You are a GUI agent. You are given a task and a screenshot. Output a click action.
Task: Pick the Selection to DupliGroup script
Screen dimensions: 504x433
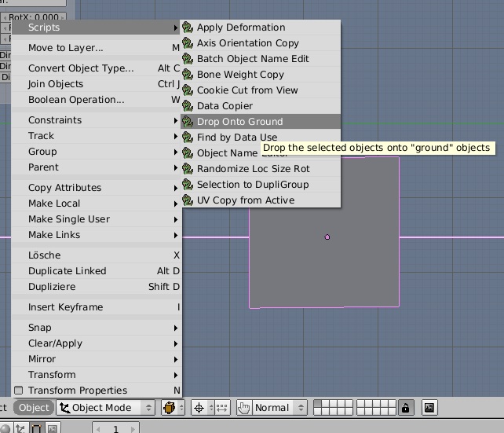pyautogui.click(x=261, y=185)
